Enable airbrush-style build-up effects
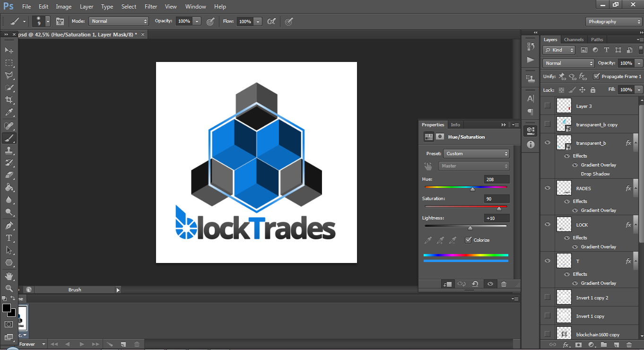This screenshot has height=350, width=644. click(271, 21)
